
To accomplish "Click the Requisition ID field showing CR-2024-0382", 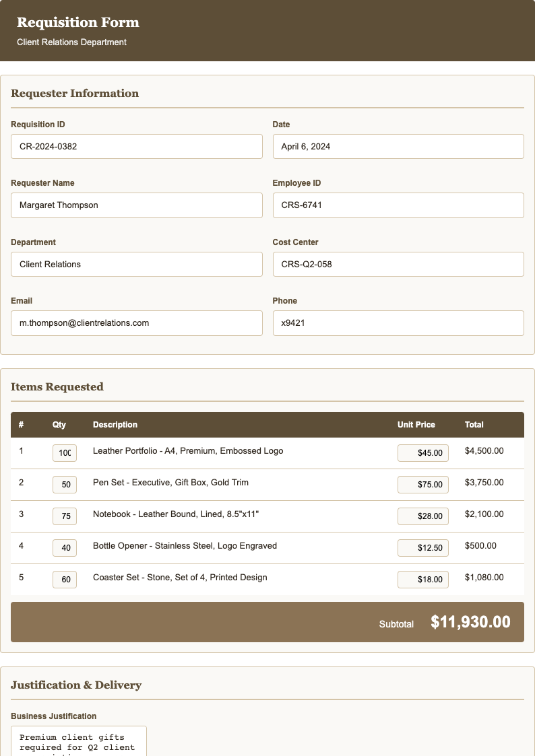I will [136, 146].
